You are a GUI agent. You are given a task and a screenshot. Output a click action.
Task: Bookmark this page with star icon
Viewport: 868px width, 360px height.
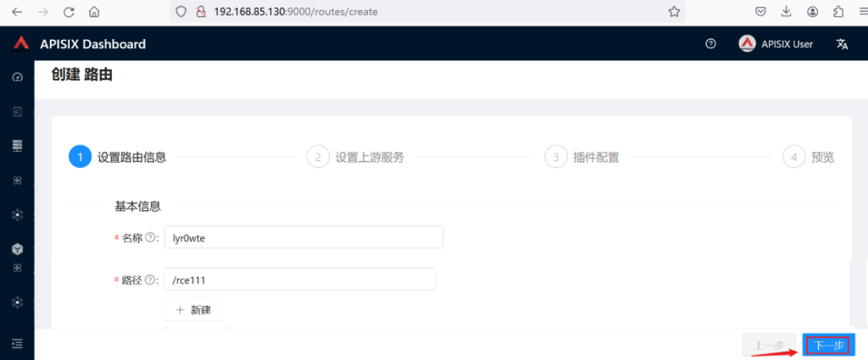pos(674,12)
